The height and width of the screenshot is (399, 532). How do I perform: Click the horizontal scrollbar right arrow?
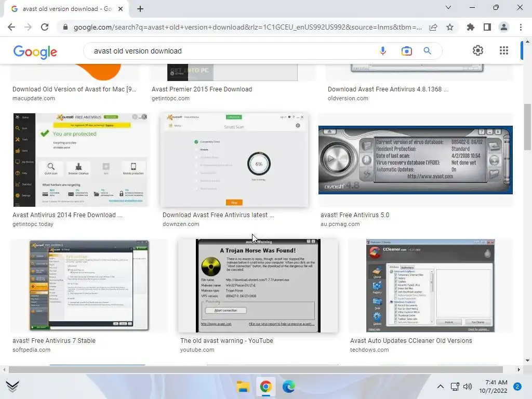pos(519,369)
